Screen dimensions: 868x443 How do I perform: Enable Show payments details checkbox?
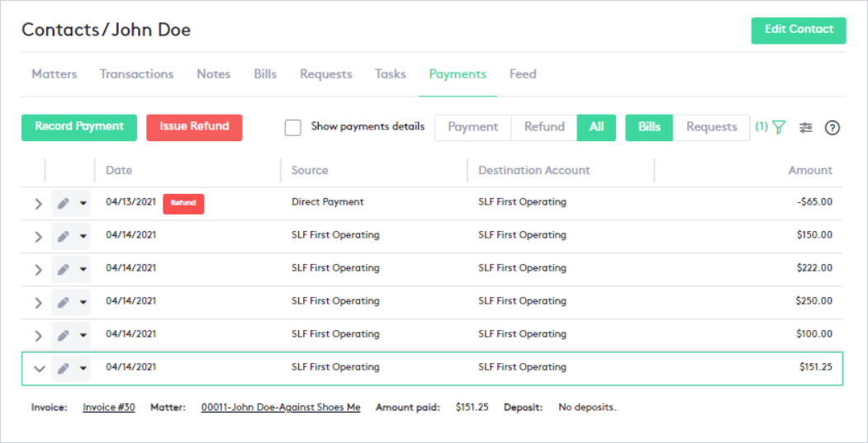click(292, 127)
